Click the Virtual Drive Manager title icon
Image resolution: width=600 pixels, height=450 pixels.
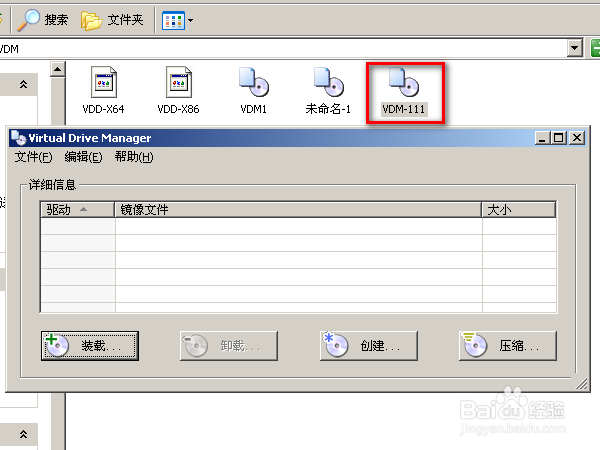click(x=18, y=138)
